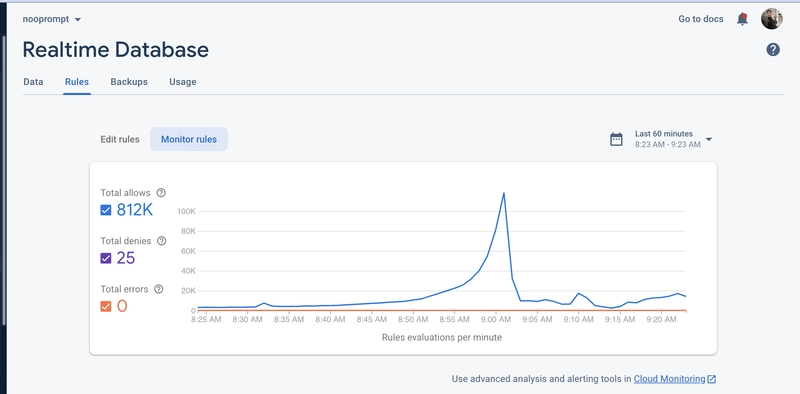Switch to the Data tab
Screen dimensions: 800x394
33,82
